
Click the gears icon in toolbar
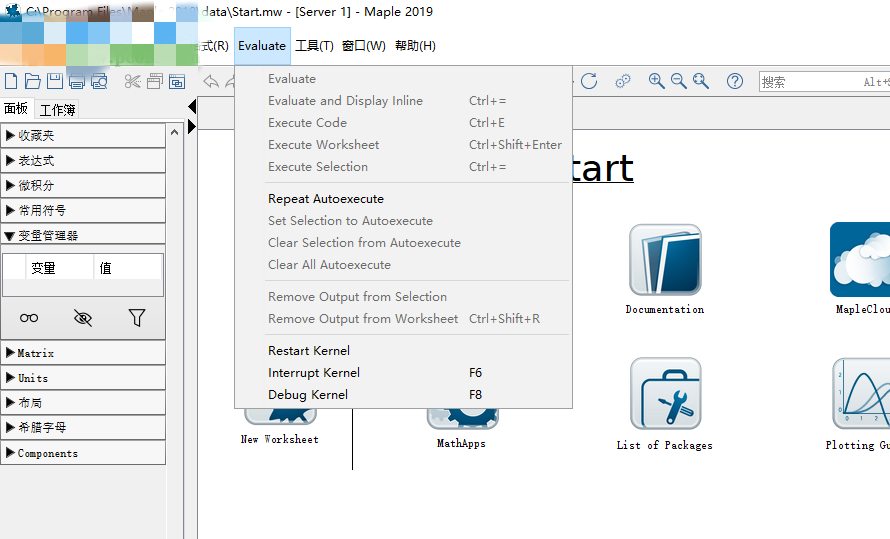pyautogui.click(x=623, y=81)
